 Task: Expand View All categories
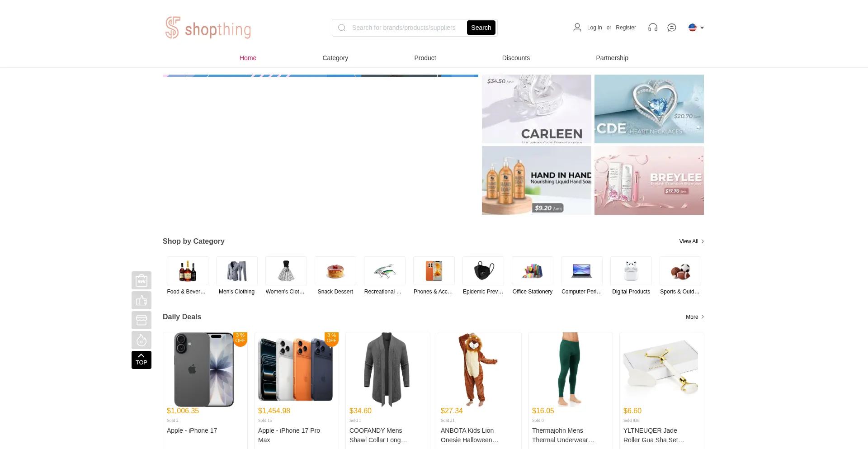(692, 241)
